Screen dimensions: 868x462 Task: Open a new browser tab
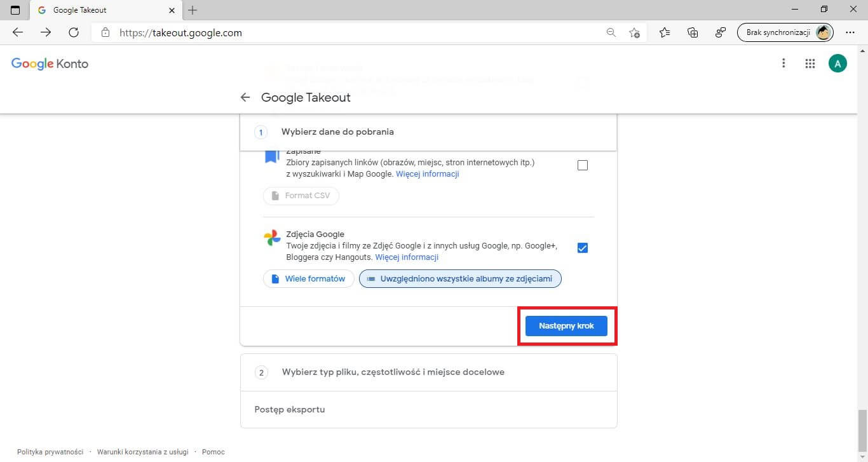(193, 10)
